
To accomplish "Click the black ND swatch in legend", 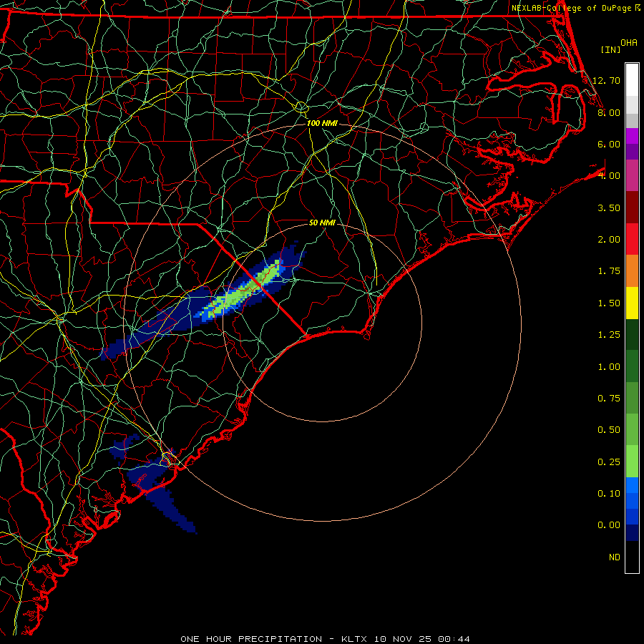I will (632, 557).
